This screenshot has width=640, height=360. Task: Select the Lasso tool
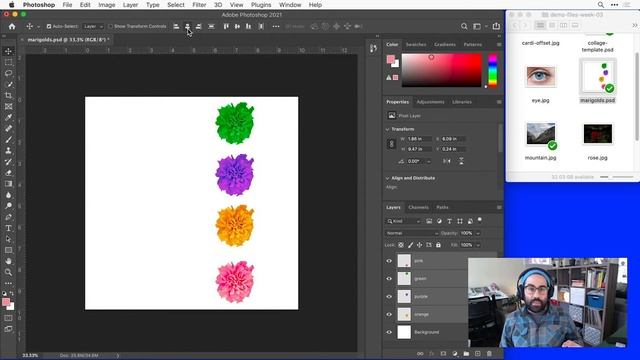[x=8, y=73]
